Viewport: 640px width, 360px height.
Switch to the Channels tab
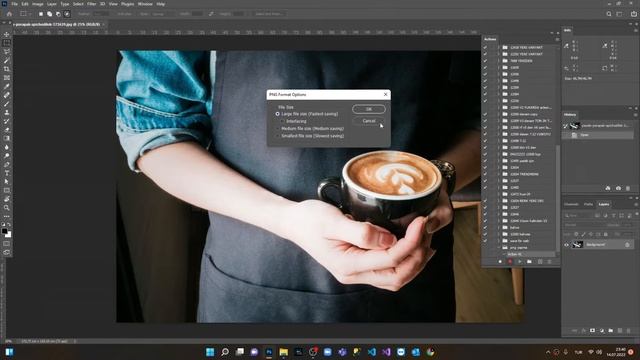point(571,204)
